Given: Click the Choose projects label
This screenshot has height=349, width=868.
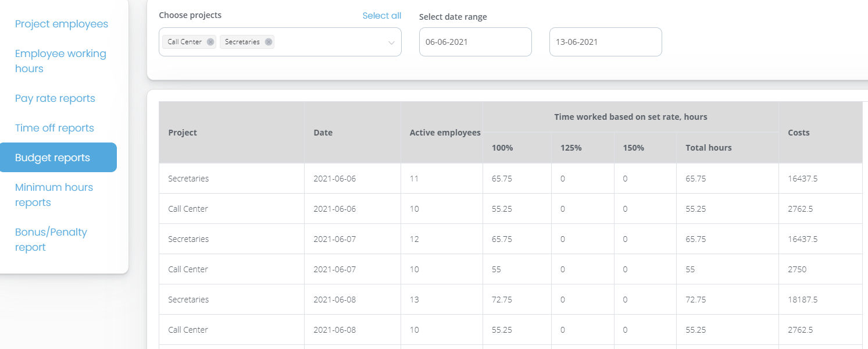Looking at the screenshot, I should pyautogui.click(x=190, y=15).
